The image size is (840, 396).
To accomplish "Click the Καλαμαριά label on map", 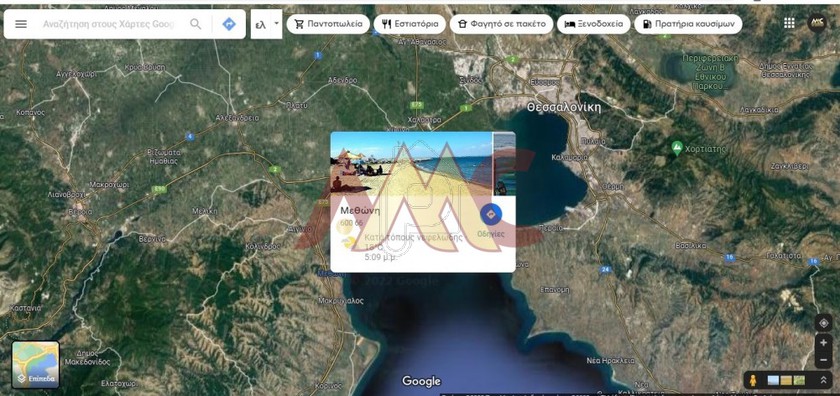I will (x=569, y=158).
